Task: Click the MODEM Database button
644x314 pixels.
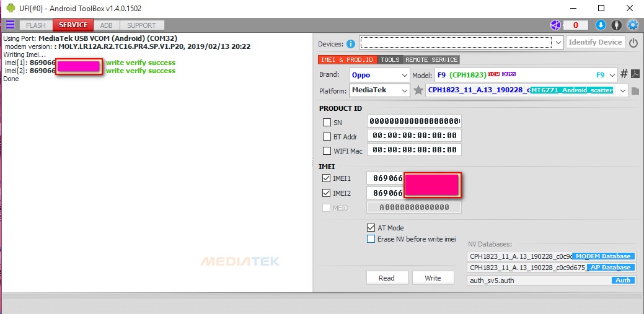Action: tap(603, 256)
